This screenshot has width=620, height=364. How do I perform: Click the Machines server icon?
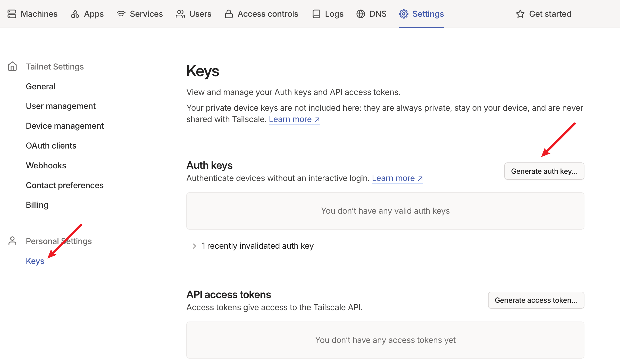12,14
